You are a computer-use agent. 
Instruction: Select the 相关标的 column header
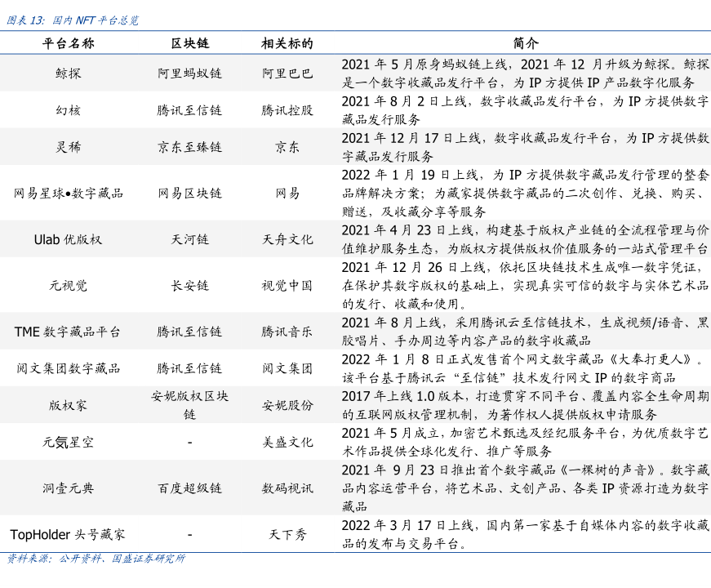287,42
